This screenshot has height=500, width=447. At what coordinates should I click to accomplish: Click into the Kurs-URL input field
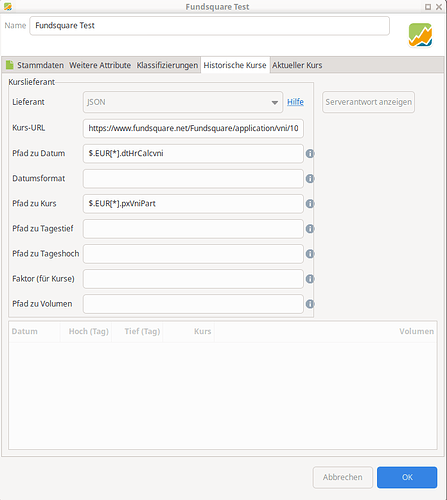193,128
